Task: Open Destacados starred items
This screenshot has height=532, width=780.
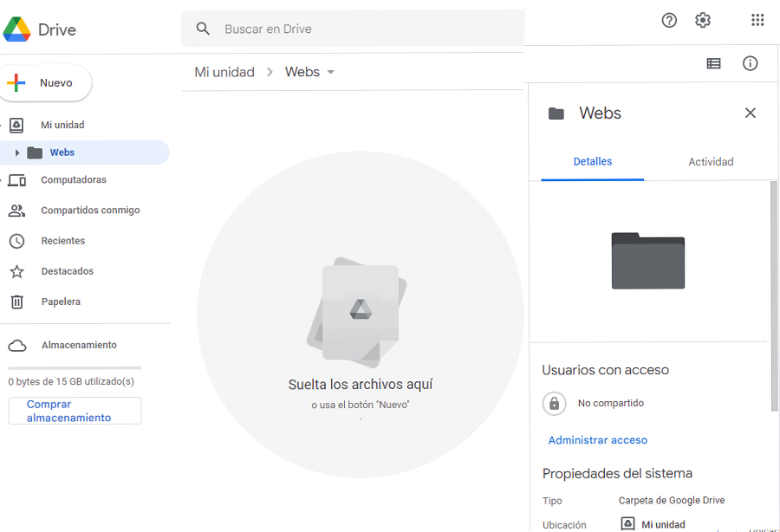Action: 67,271
